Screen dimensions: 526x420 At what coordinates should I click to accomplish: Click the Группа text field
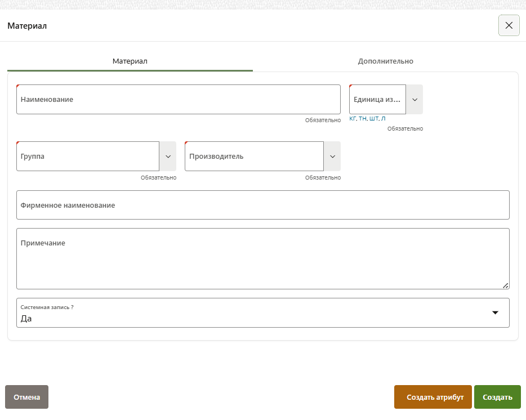click(x=87, y=157)
